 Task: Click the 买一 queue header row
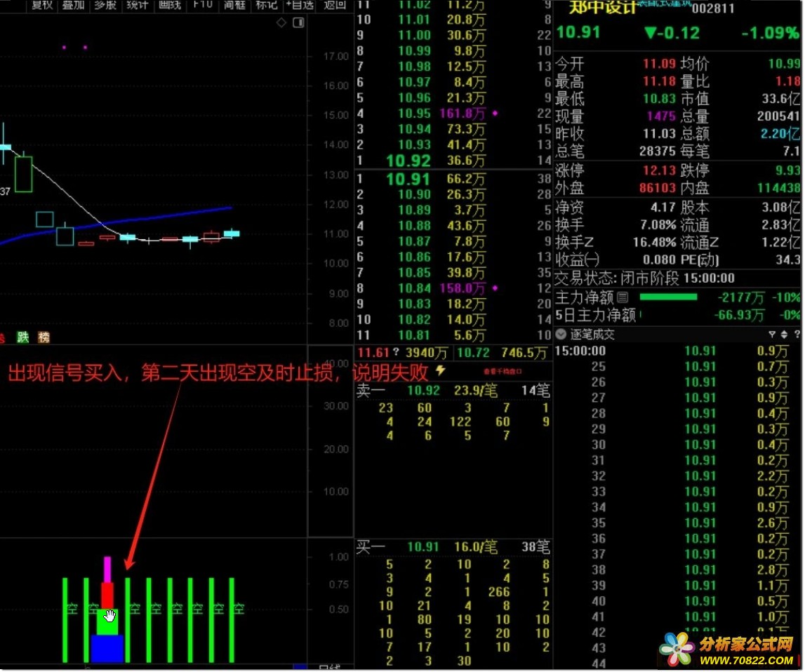pos(453,547)
